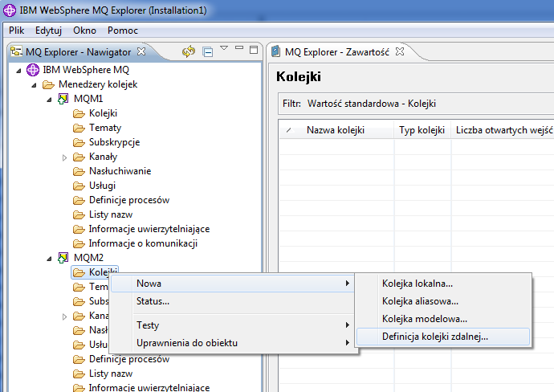Click Definicje procesów folder icon under MQM1
Image resolution: width=554 pixels, height=392 pixels.
pos(79,201)
